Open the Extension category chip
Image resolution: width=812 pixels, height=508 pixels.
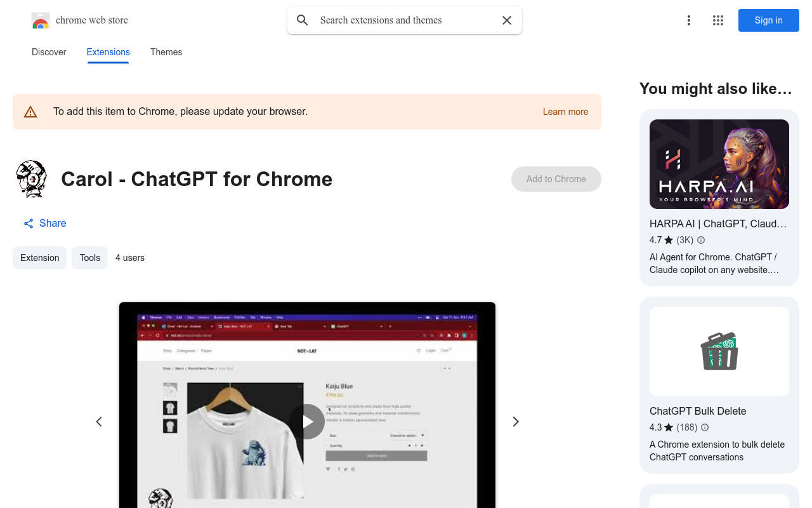39,258
